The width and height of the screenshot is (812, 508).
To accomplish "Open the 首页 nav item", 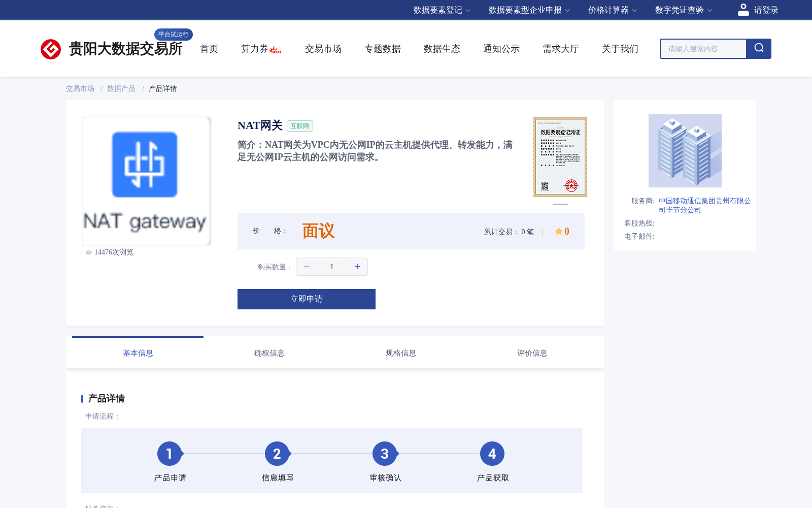I will [209, 49].
